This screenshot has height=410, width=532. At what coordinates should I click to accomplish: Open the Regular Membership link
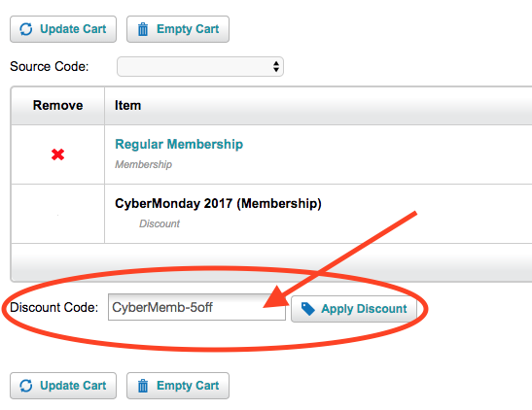[x=179, y=144]
